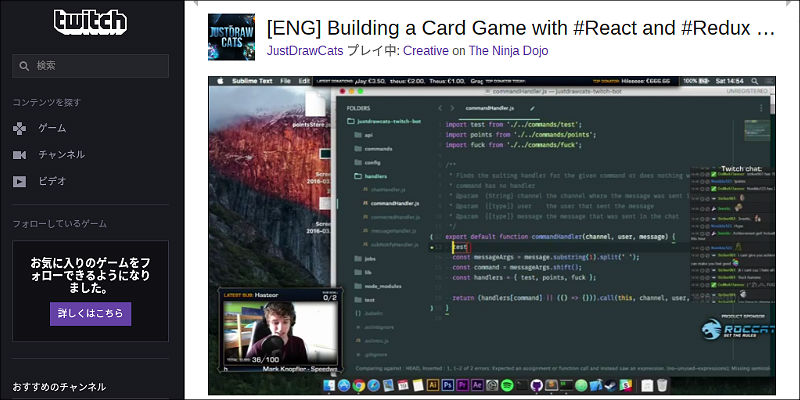
Task: Click the magnifier icon in the search box
Action: pos(24,66)
